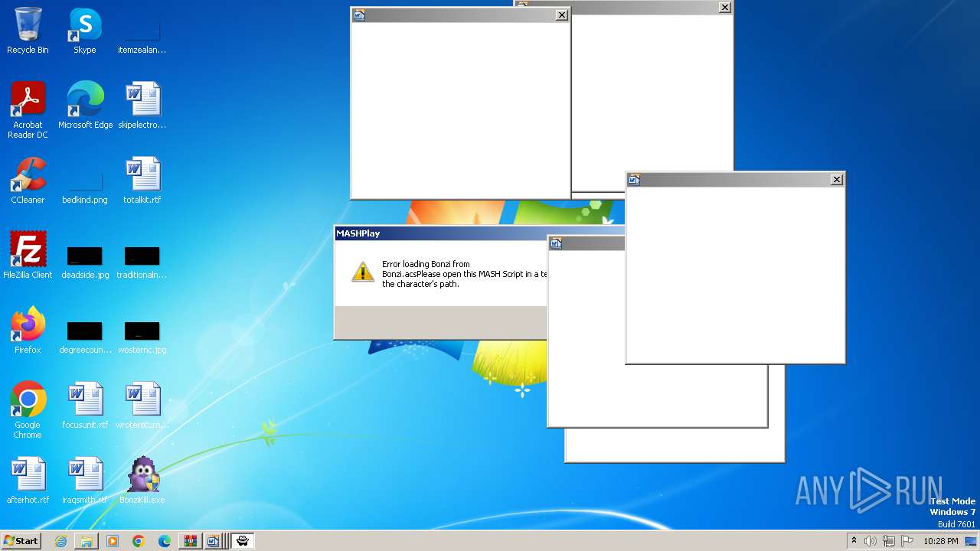Select afterhot.rtf document
The image size is (980, 551).
28,481
